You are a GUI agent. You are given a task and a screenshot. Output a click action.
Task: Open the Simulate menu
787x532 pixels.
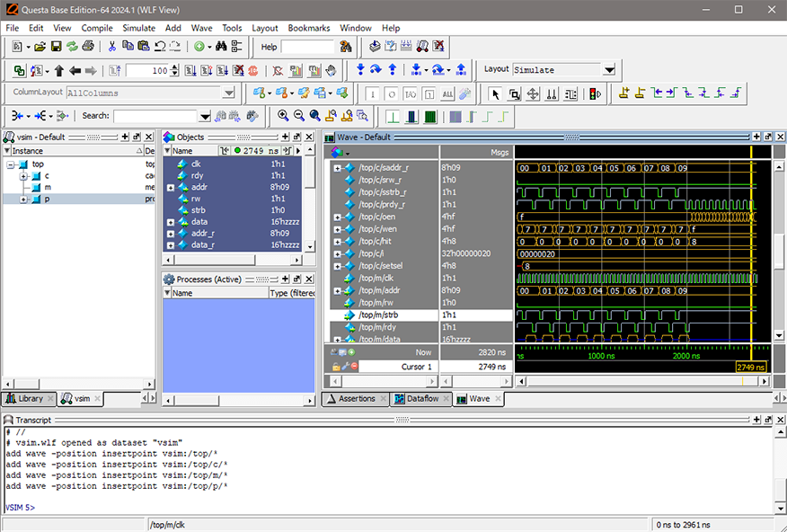pyautogui.click(x=139, y=28)
